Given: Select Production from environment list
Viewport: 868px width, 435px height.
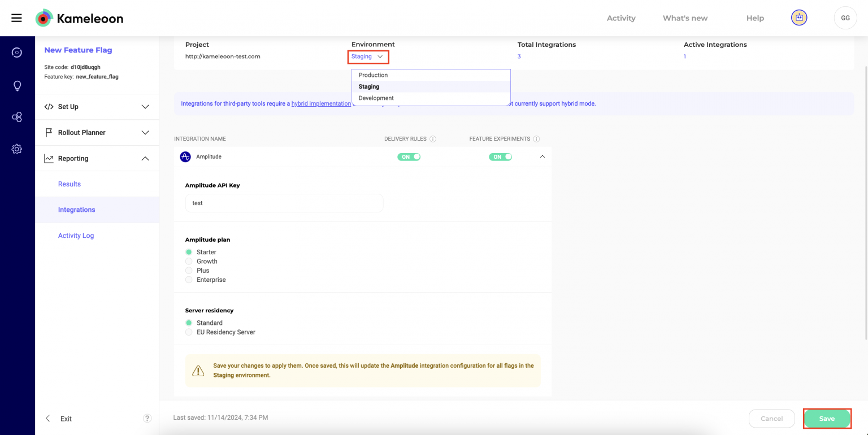Looking at the screenshot, I should pos(374,75).
